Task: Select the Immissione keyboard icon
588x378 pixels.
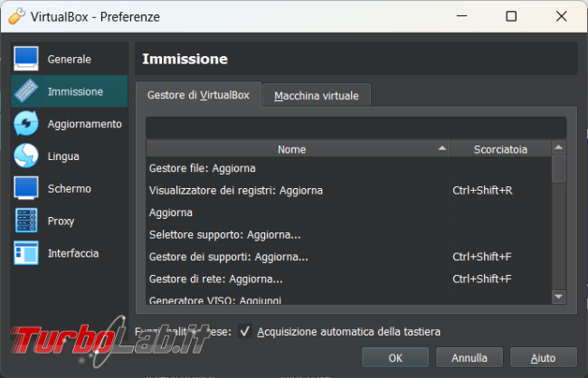Action: click(26, 91)
